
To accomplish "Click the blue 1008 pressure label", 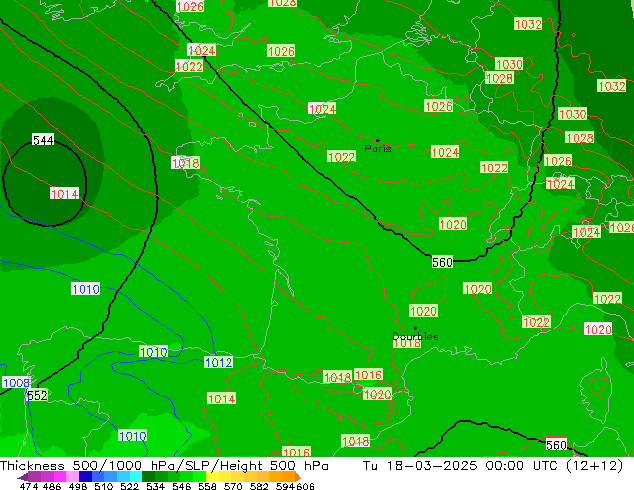I will pos(16,382).
